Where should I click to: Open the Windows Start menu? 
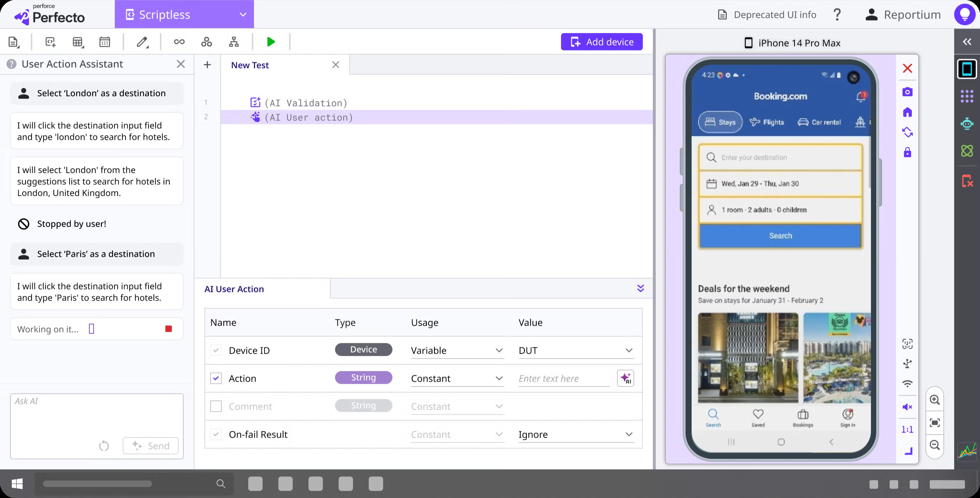coord(17,484)
